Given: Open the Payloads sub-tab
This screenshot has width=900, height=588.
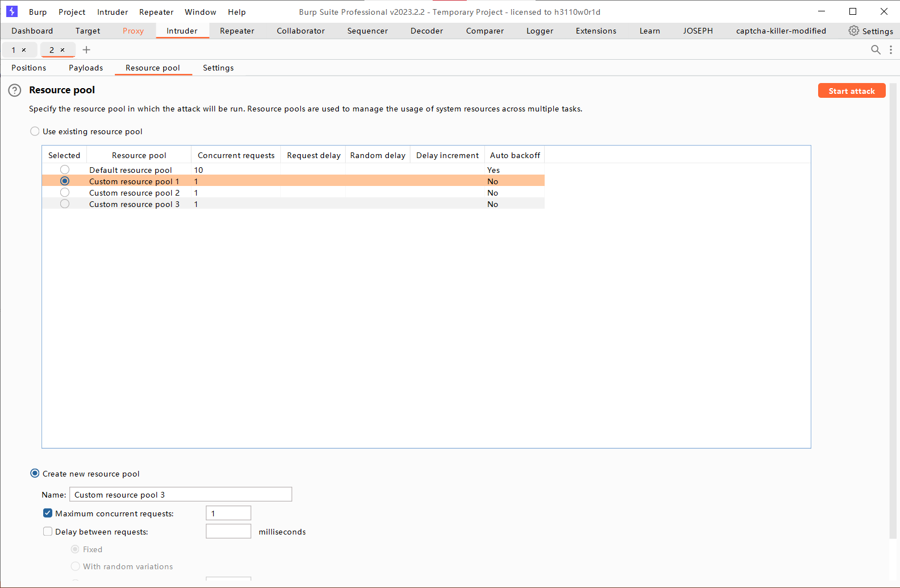Looking at the screenshot, I should click(86, 68).
